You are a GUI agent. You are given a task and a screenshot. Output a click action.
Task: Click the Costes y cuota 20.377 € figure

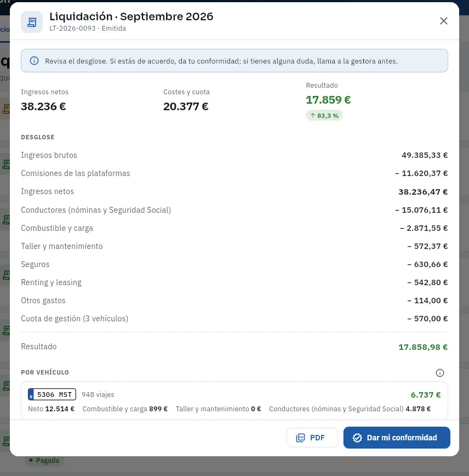[x=186, y=106]
